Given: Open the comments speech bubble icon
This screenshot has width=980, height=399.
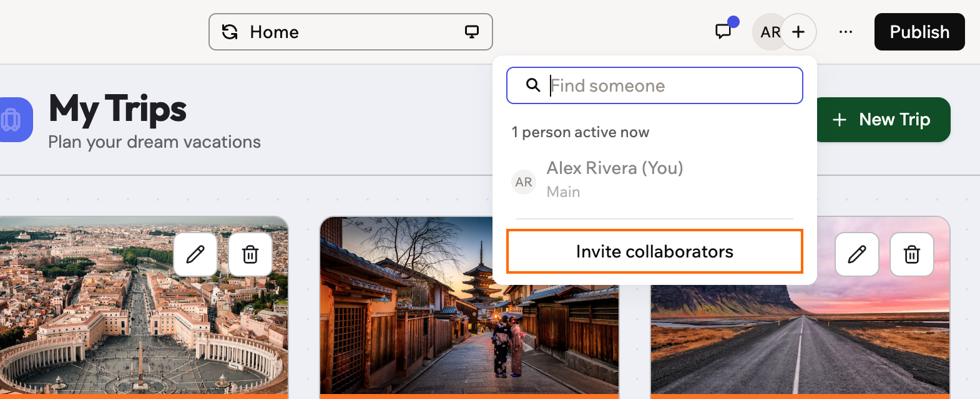Looking at the screenshot, I should (723, 31).
